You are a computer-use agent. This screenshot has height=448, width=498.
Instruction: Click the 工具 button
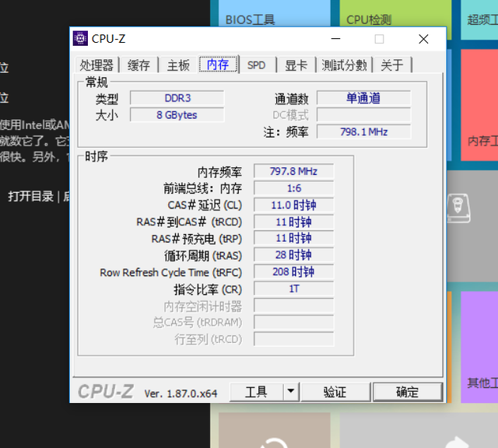[x=256, y=392]
